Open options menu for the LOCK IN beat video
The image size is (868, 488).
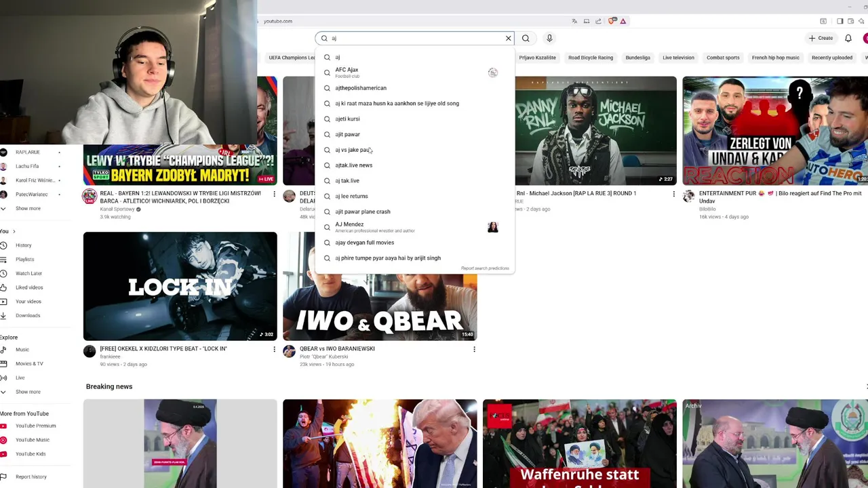(x=274, y=349)
